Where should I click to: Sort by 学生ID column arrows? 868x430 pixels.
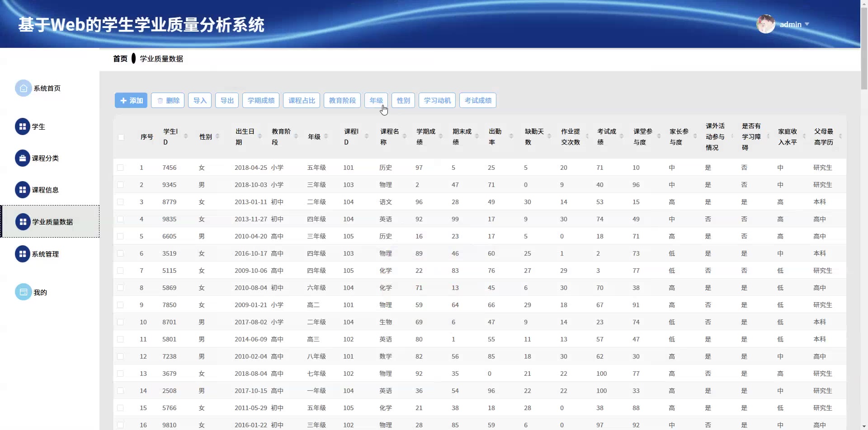pyautogui.click(x=186, y=136)
